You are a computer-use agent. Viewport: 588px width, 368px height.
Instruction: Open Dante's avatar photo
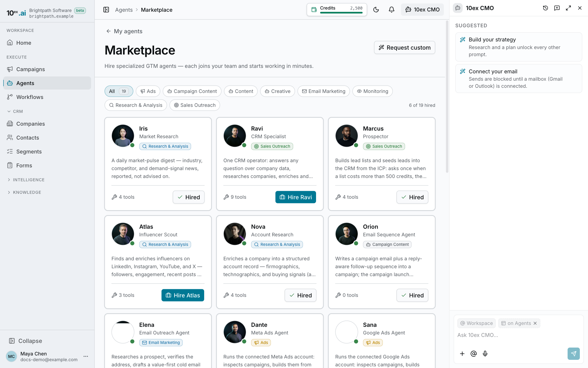(235, 332)
